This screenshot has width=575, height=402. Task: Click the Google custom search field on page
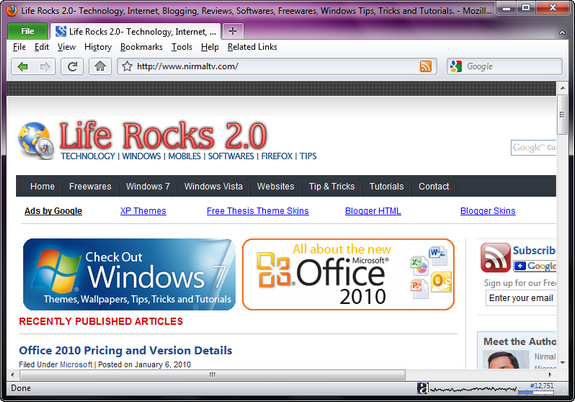click(x=534, y=147)
